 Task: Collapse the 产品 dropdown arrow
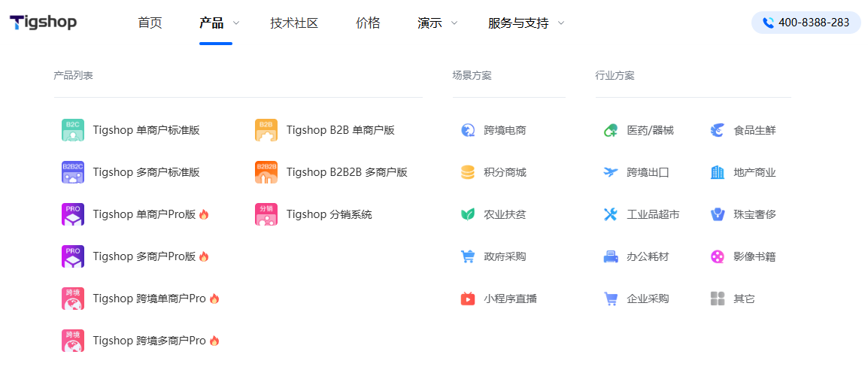(x=236, y=23)
